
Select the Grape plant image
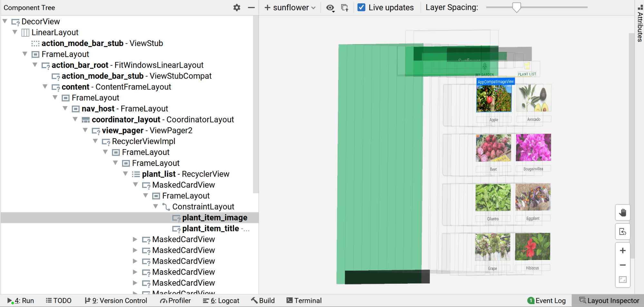pos(493,247)
